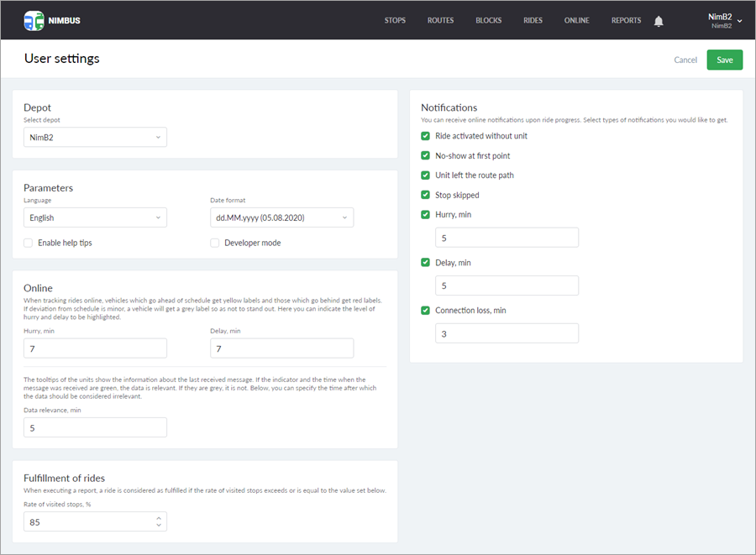This screenshot has height=555, width=756.
Task: Save the user settings
Action: pos(724,60)
